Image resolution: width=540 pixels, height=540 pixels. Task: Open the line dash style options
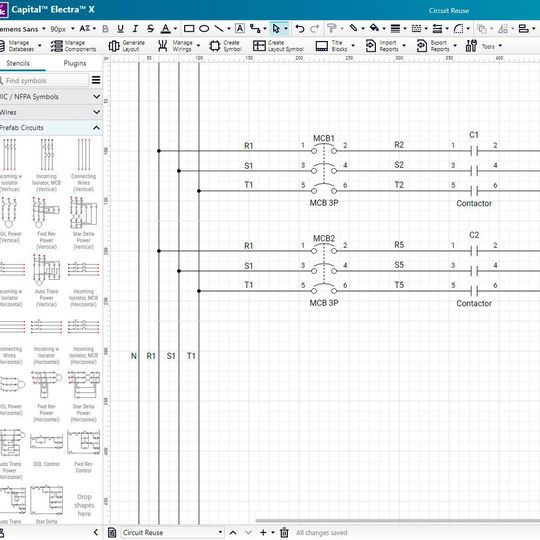pyautogui.click(x=416, y=29)
